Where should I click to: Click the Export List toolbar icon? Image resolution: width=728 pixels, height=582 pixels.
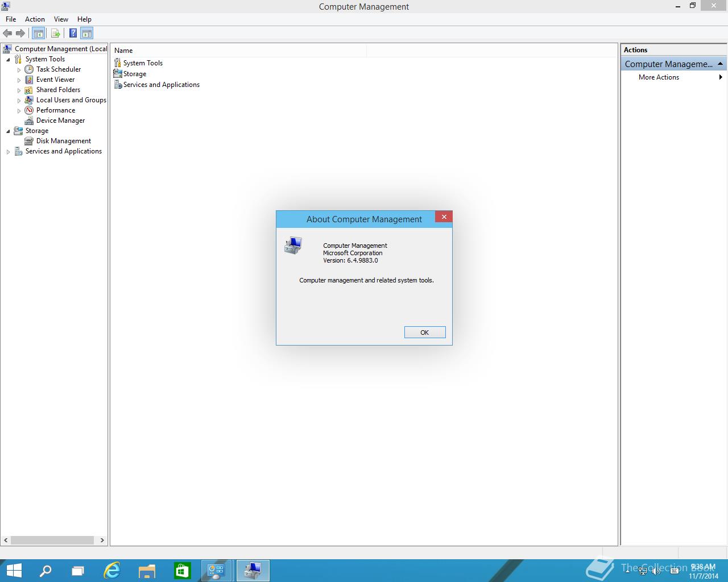click(55, 33)
